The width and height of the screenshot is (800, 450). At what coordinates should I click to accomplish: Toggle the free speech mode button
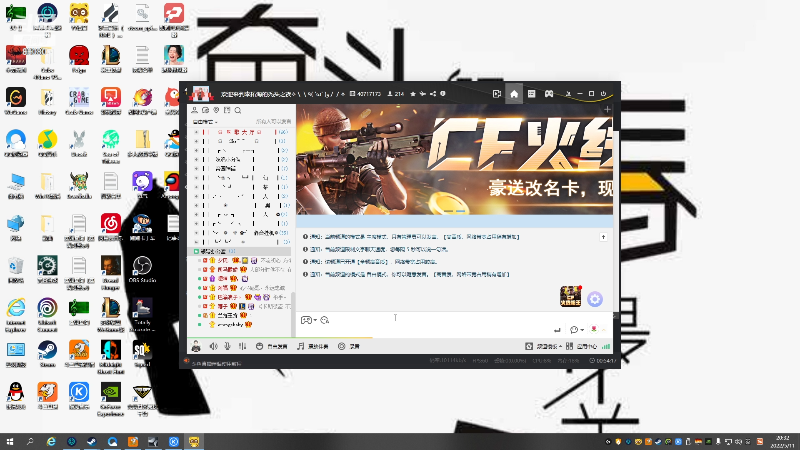pyautogui.click(x=272, y=346)
